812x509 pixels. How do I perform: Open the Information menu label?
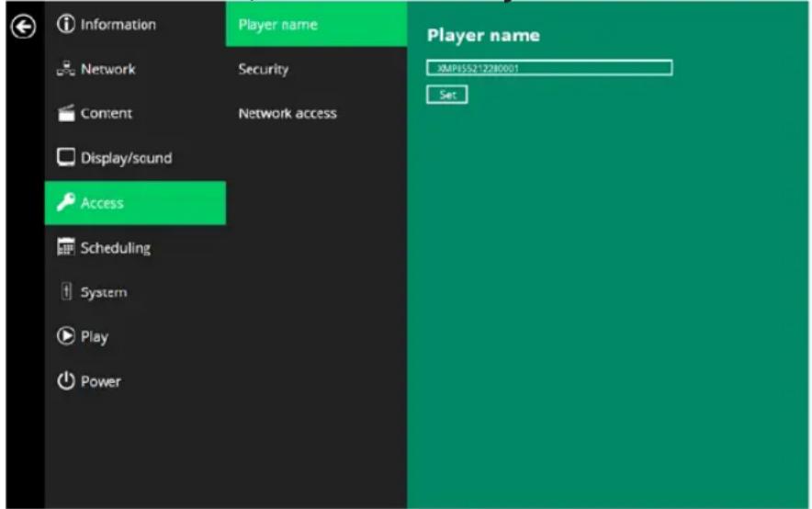click(x=118, y=24)
